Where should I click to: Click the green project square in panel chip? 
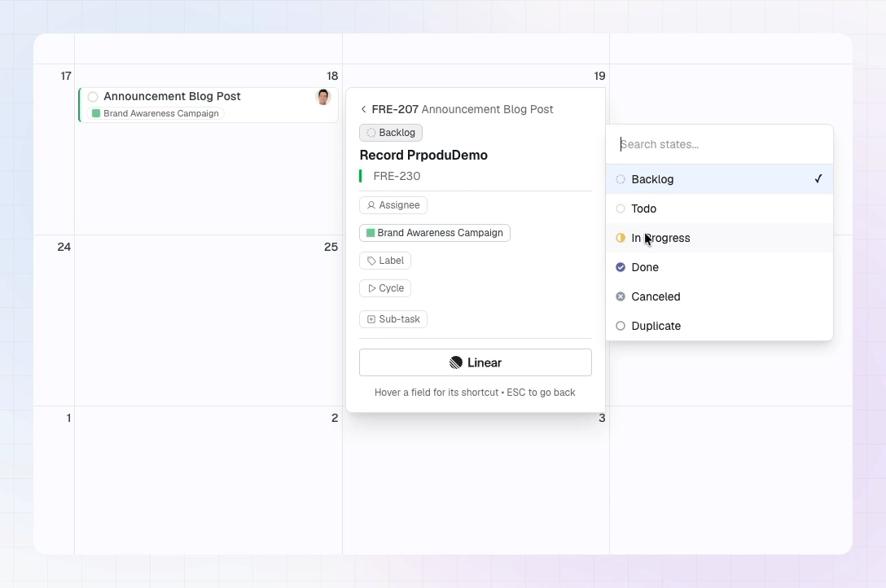pyautogui.click(x=371, y=233)
